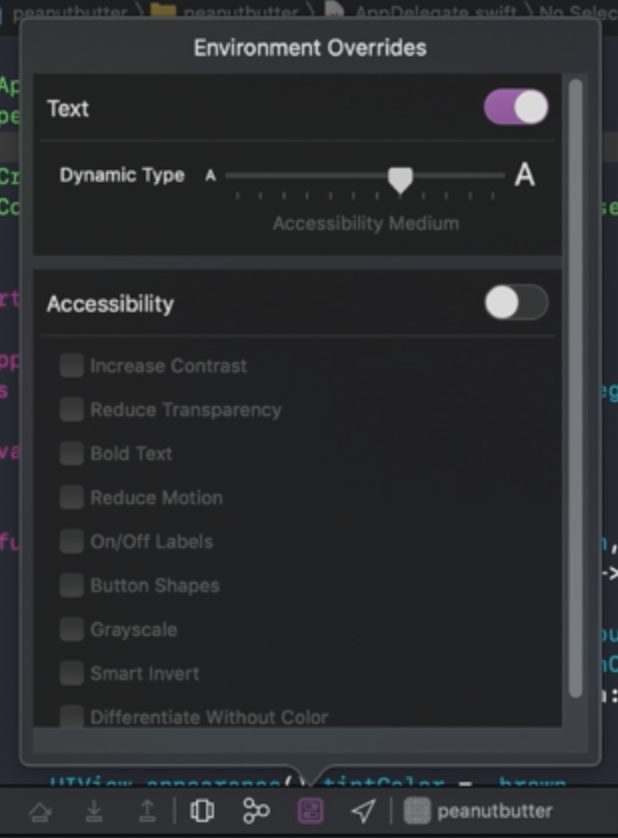Click the Simulate Location arrow icon
618x838 pixels.
363,811
